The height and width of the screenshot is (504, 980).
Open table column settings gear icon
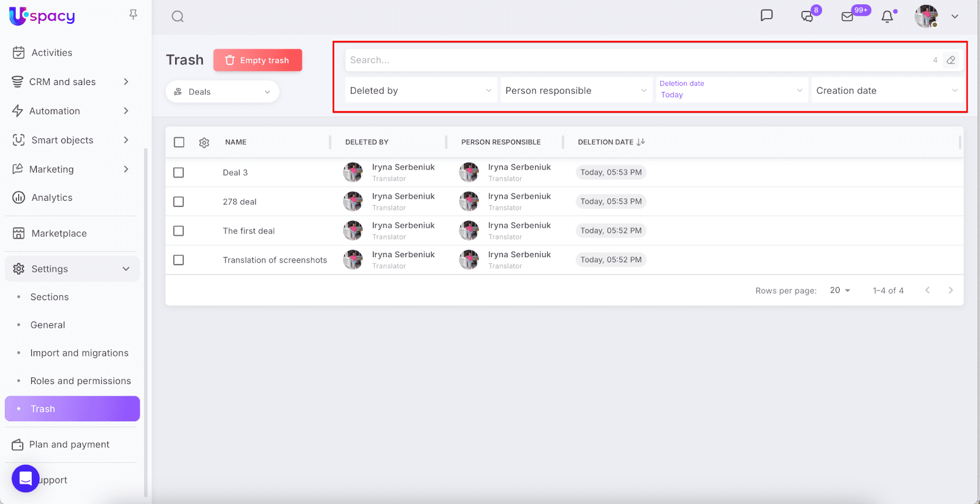coord(204,142)
